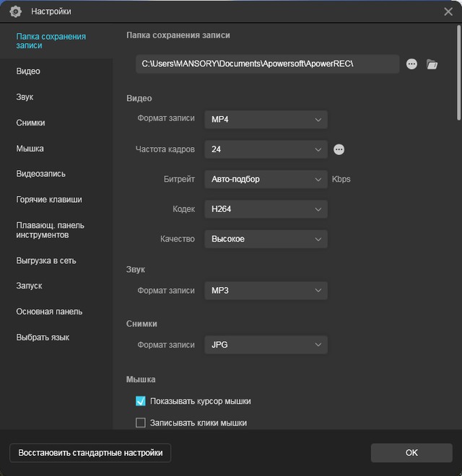Click the settings gear icon in title bar
This screenshot has width=462, height=476.
point(15,12)
